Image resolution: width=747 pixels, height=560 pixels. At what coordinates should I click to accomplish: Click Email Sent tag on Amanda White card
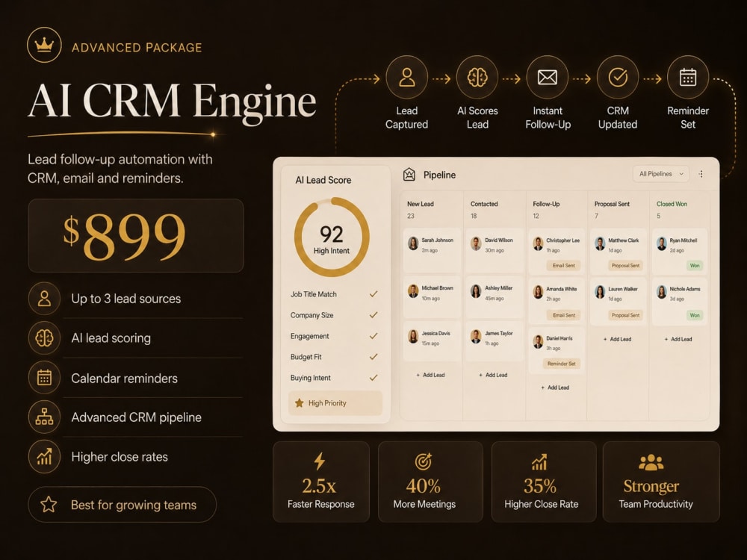563,315
